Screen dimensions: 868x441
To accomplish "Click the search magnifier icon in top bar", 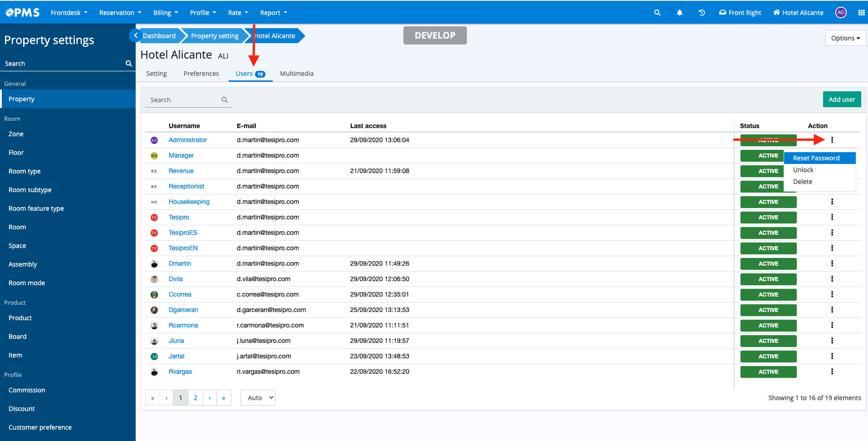I will pyautogui.click(x=657, y=13).
